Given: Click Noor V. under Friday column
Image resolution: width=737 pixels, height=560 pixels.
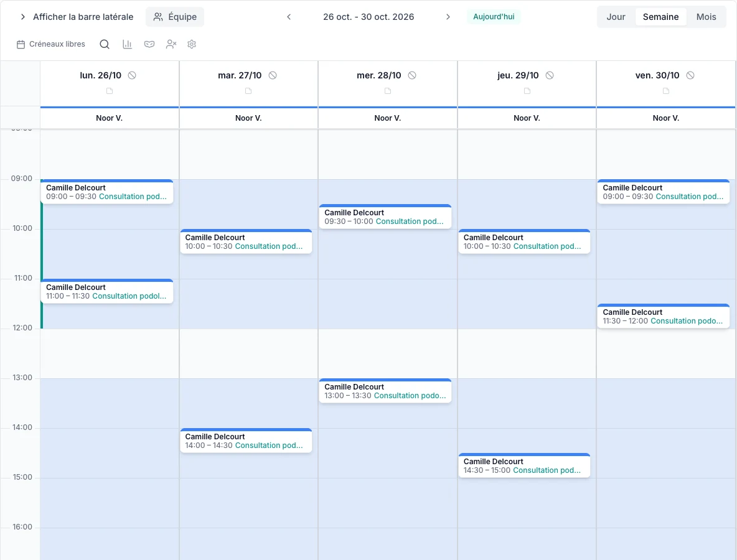Looking at the screenshot, I should click(665, 118).
